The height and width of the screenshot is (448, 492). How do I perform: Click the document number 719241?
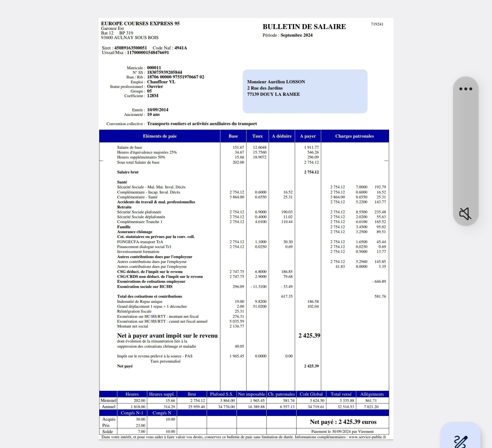377,24
